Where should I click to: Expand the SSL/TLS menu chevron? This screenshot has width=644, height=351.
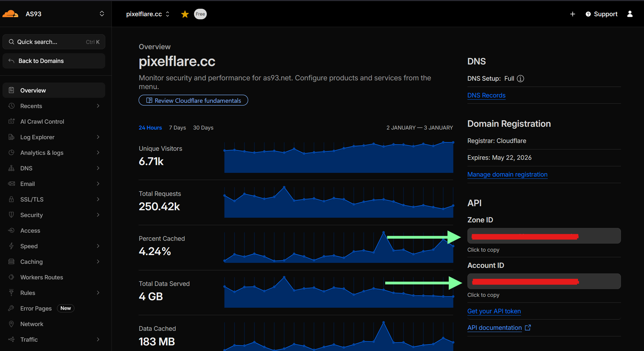98,199
